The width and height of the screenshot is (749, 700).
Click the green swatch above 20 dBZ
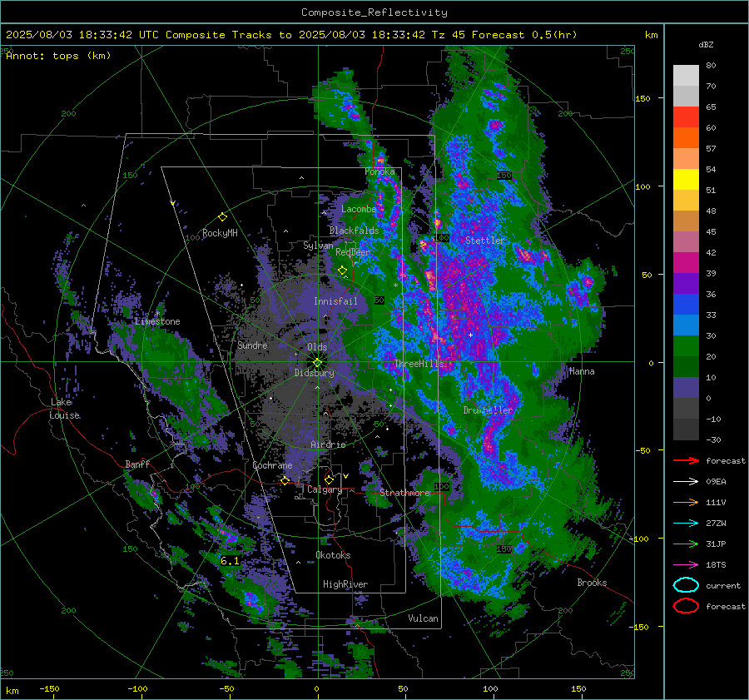[686, 345]
